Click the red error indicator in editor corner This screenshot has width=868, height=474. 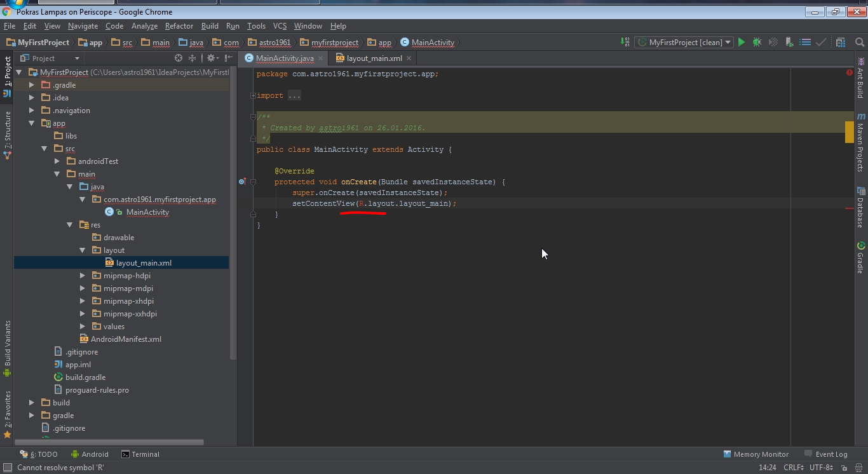point(850,72)
